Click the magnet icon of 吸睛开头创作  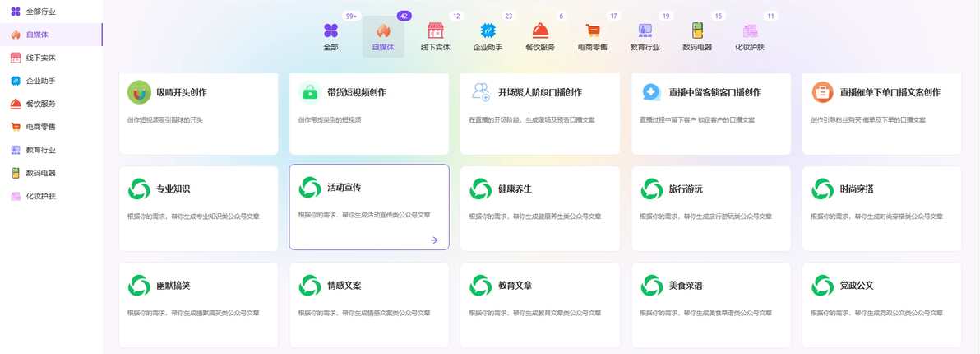point(140,92)
